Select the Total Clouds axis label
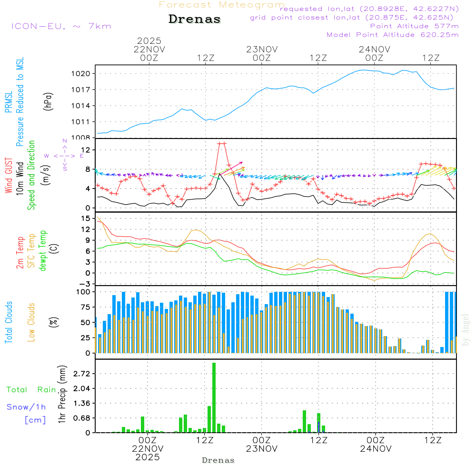The image size is (476, 476). coord(9,322)
